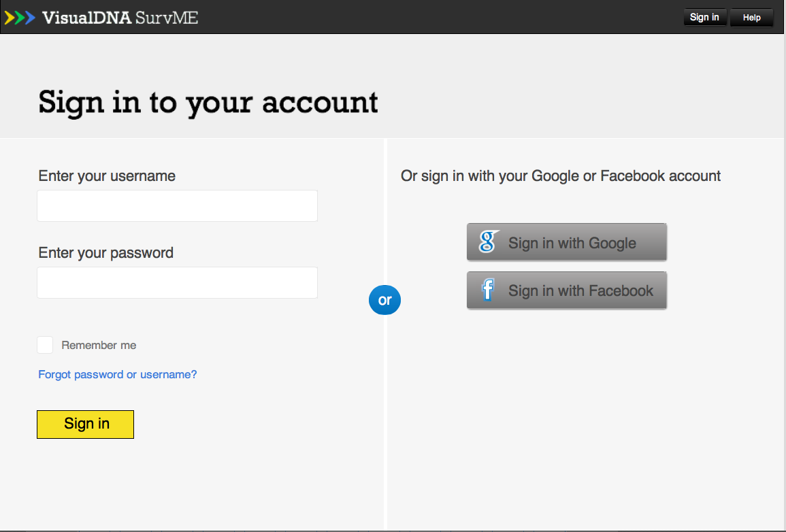Open the Help page
This screenshot has width=786, height=532.
(x=751, y=18)
